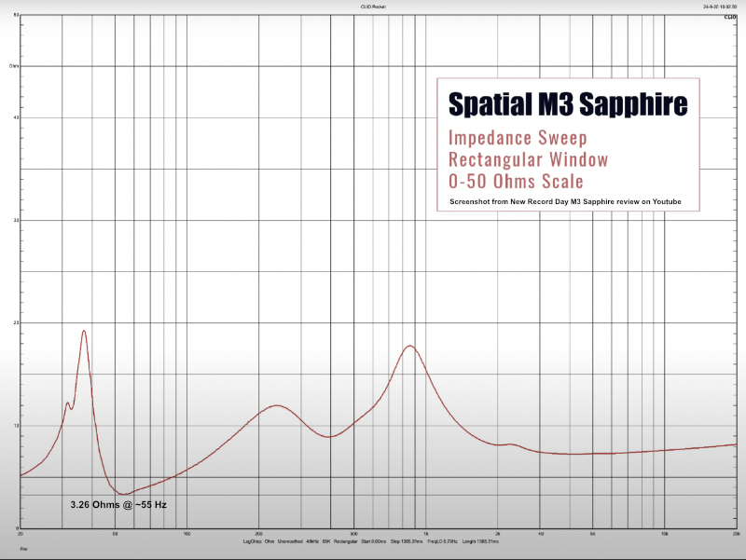Click the 'Length 1365.31ms' status entry

click(480, 541)
